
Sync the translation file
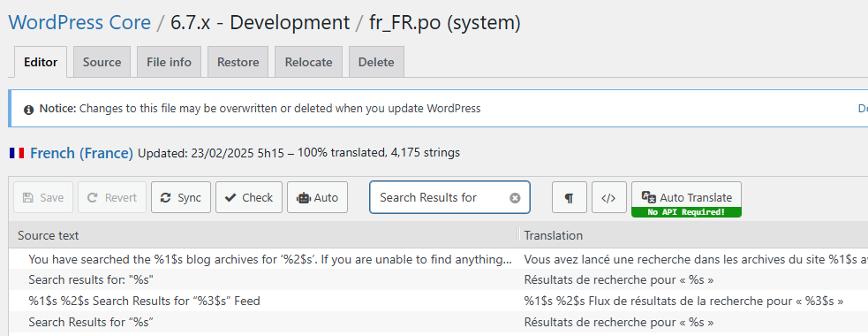[180, 197]
